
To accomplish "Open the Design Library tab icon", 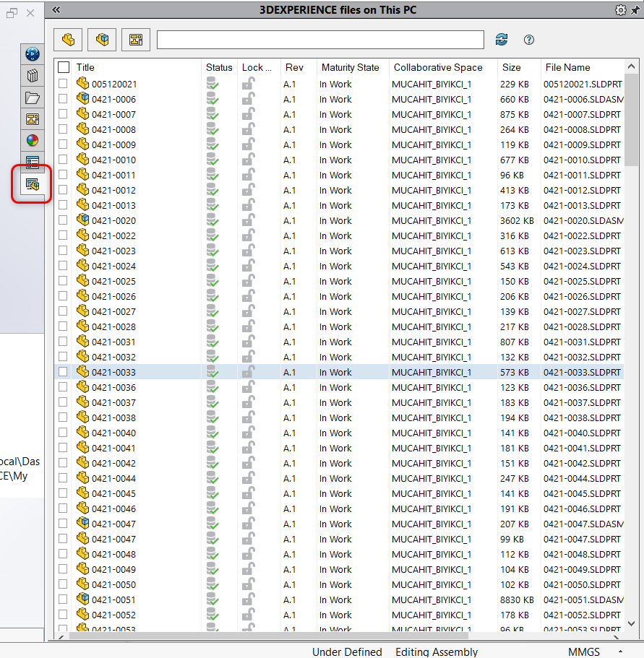I will pos(33,76).
